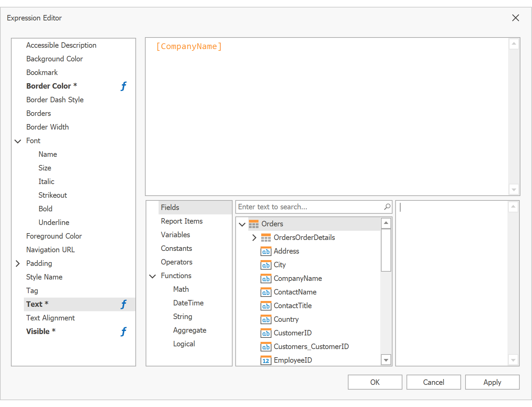532x407 pixels.
Task: Collapse the Font property group
Action: click(18, 141)
